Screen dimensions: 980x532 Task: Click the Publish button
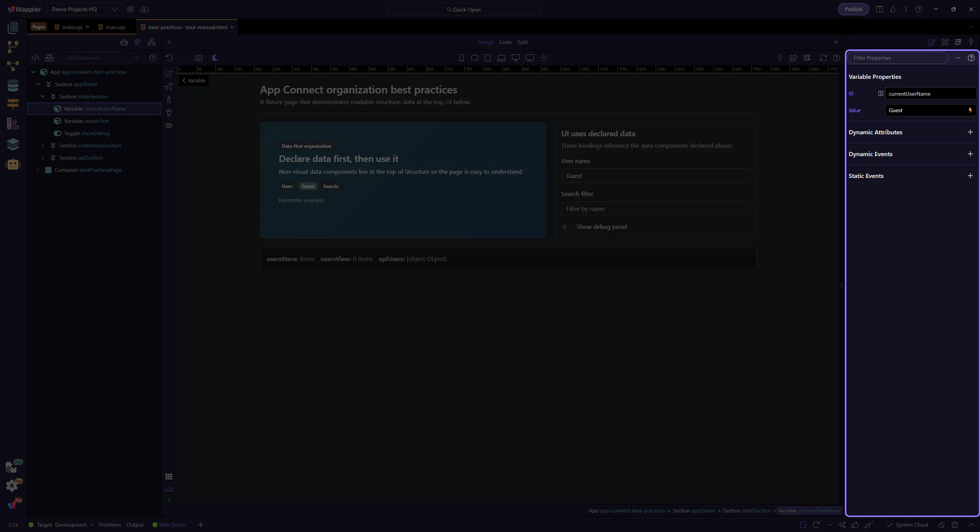(853, 9)
